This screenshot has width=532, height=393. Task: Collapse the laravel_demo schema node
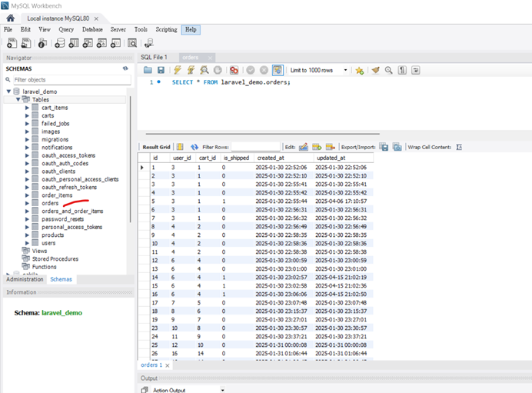pyautogui.click(x=8, y=92)
